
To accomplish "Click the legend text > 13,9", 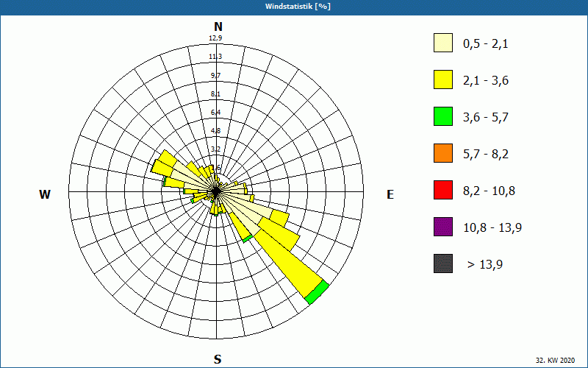I will [485, 265].
